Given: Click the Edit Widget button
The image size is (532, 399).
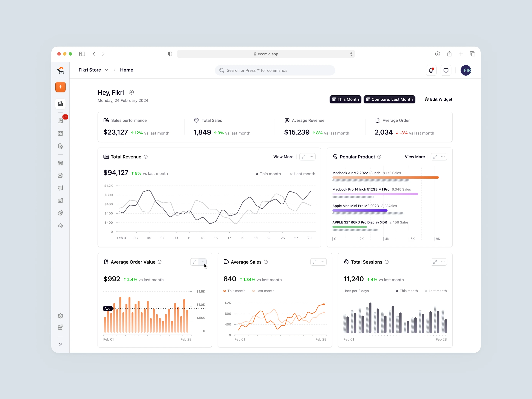Looking at the screenshot, I should 438,99.
